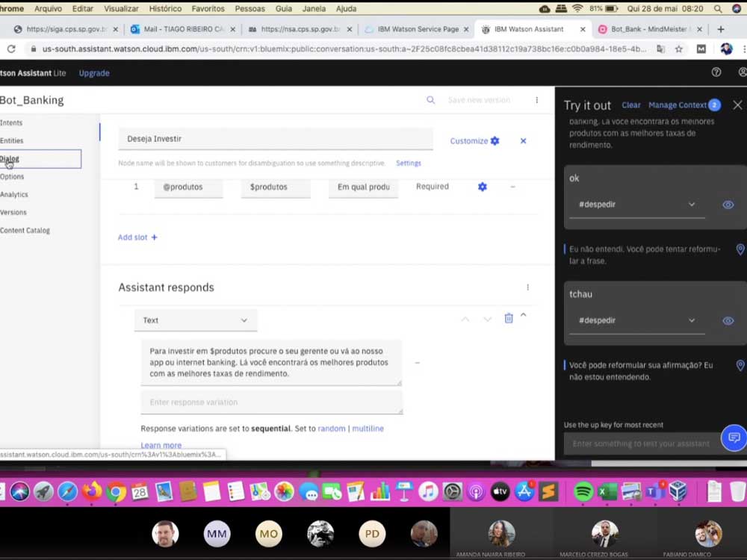Bookmark page with the star icon
This screenshot has width=747, height=560.
pyautogui.click(x=679, y=49)
